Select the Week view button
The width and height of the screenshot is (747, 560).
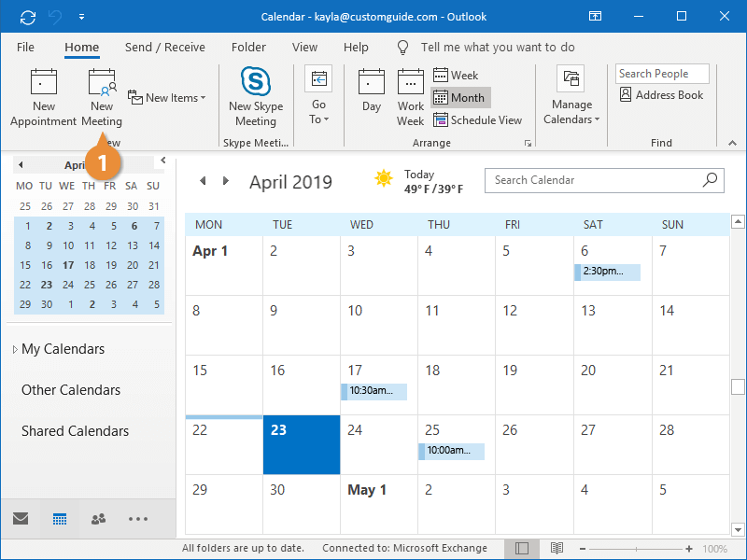[456, 76]
